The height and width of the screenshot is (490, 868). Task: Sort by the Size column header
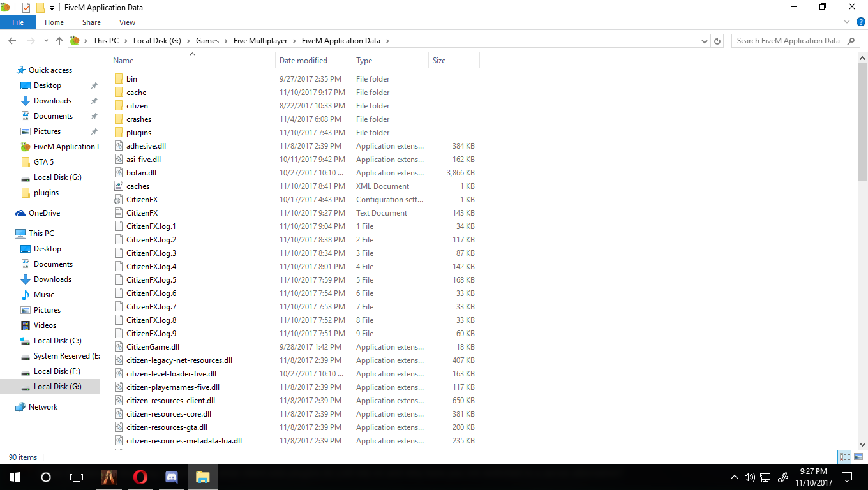pyautogui.click(x=454, y=61)
